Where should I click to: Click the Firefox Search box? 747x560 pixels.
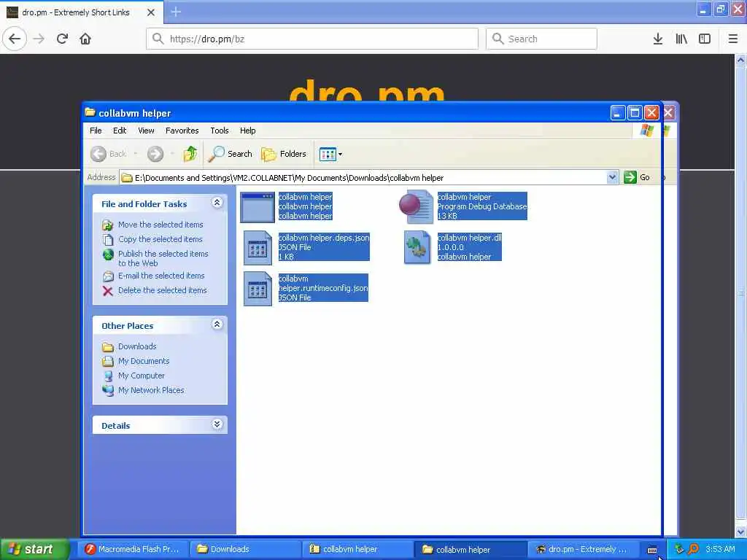click(541, 39)
